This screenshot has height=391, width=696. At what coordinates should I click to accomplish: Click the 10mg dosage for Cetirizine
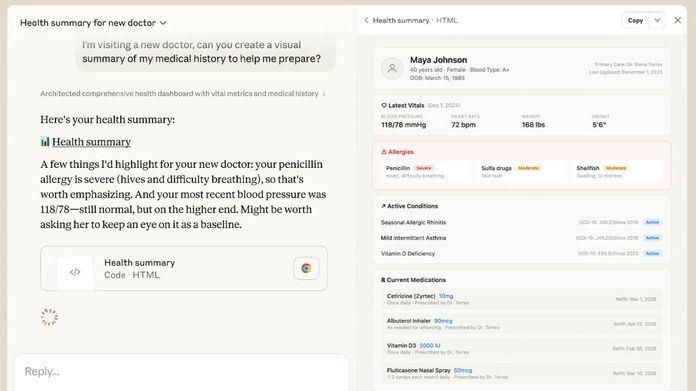point(446,296)
